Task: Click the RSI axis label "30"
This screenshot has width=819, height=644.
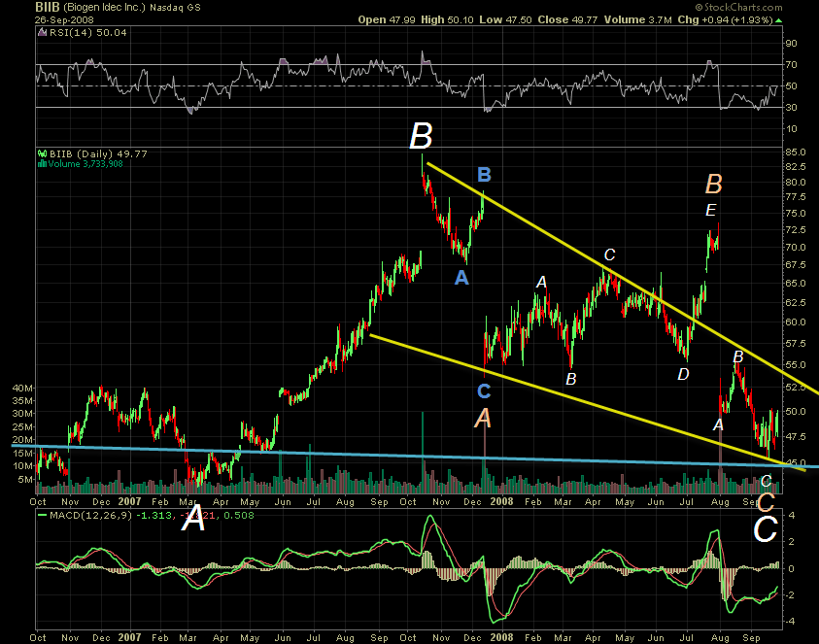Action: click(x=792, y=108)
